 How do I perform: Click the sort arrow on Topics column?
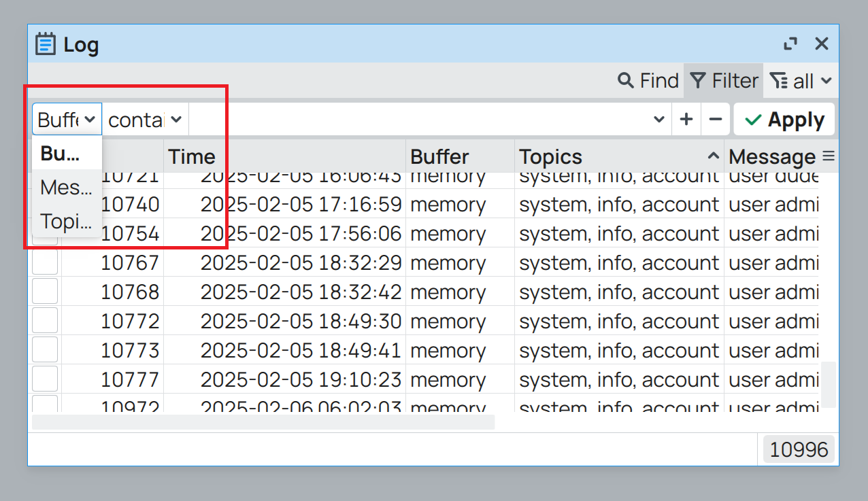713,156
